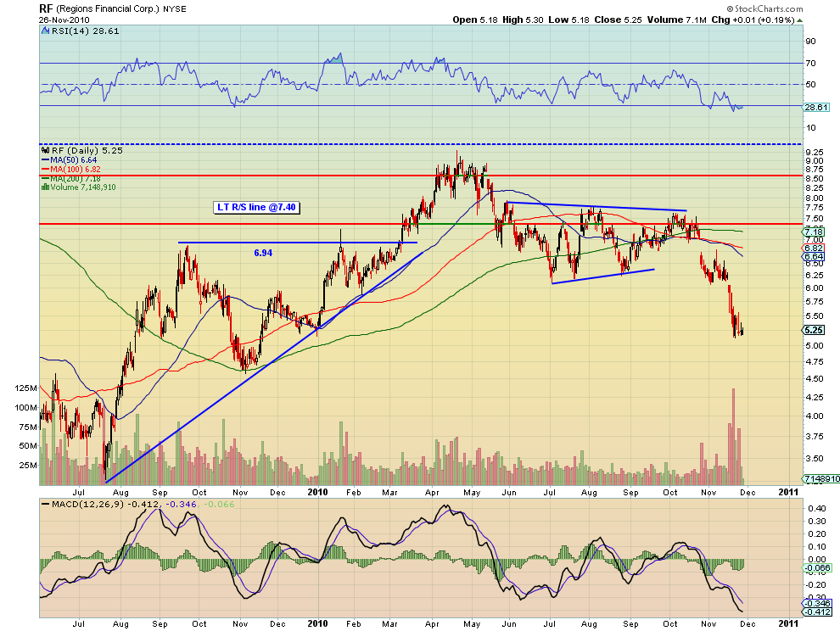Image resolution: width=840 pixels, height=631 pixels.
Task: Click the 2011 label on price panel time axis
Action: [x=788, y=492]
